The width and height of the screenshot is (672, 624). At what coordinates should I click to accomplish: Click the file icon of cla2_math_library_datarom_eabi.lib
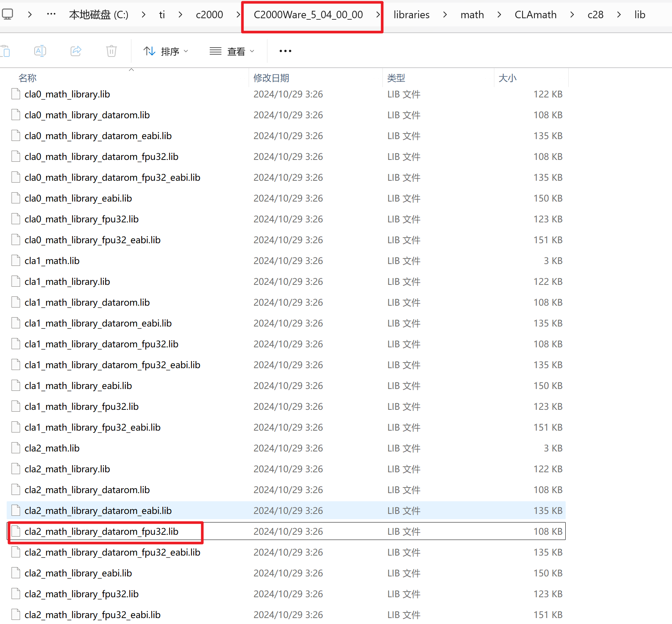pyautogui.click(x=16, y=511)
